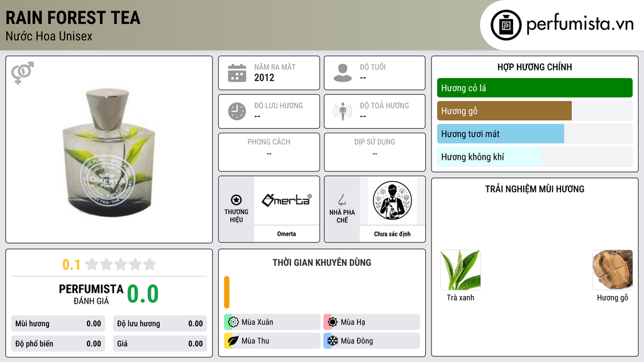Viewport: 644px width, 362px height.
Task: Click the Giá 0.00 score row
Action: pyautogui.click(x=160, y=344)
